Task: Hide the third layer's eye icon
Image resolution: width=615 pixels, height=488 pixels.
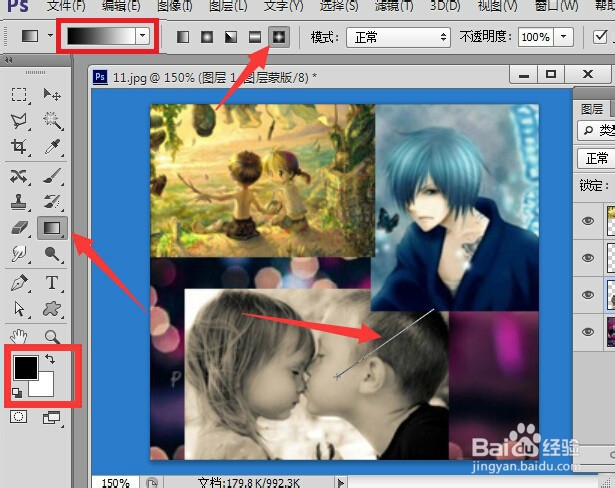Action: [588, 295]
